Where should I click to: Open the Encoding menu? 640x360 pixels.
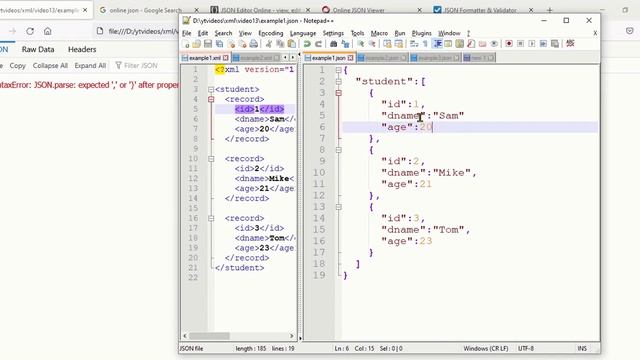(271, 33)
